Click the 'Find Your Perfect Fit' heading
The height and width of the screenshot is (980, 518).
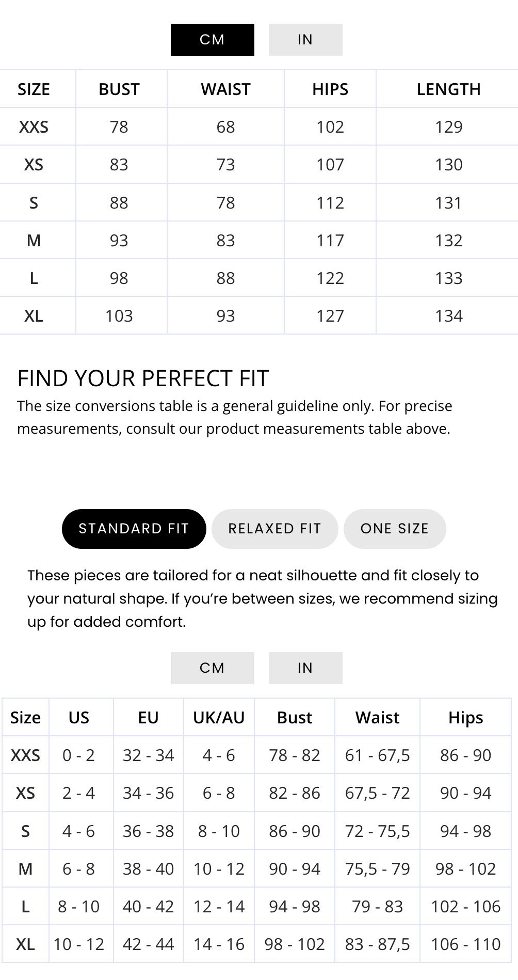(x=143, y=378)
